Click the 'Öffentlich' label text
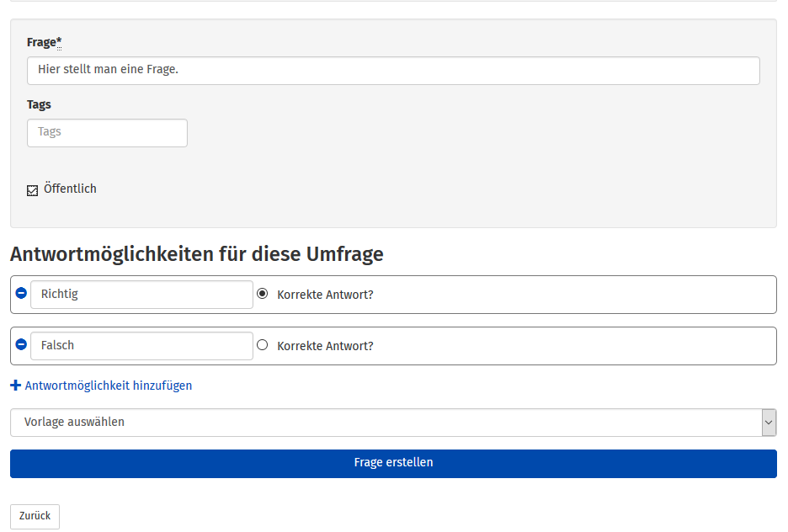788x532 pixels. tap(70, 189)
